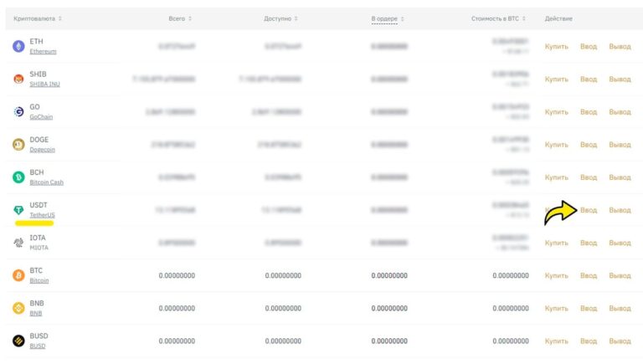Click the Bitcoin coin icon
Image resolution: width=643 pixels, height=364 pixels.
[18, 275]
